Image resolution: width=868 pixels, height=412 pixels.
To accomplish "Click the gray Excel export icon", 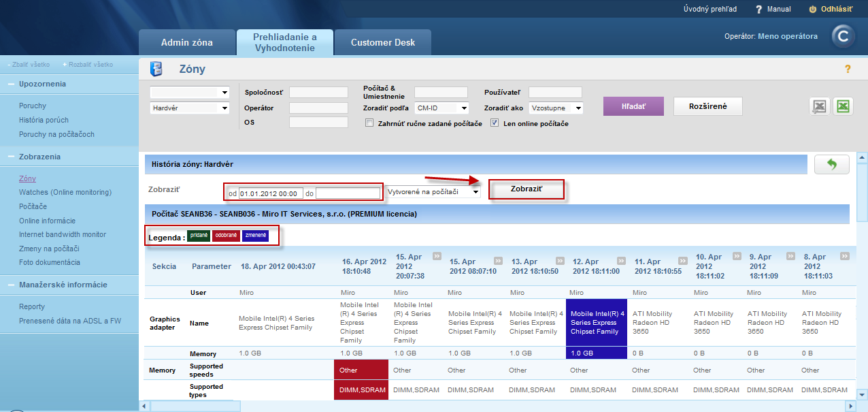I will pyautogui.click(x=819, y=106).
